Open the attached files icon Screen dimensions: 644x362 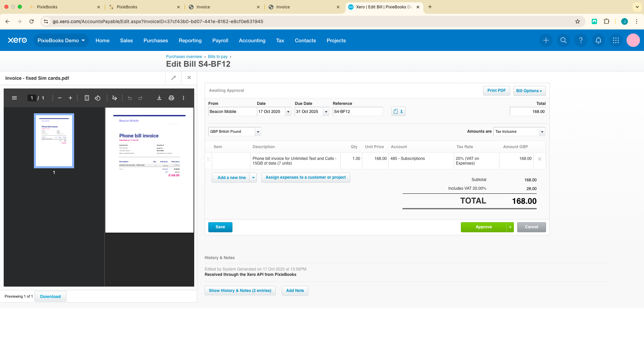[398, 112]
